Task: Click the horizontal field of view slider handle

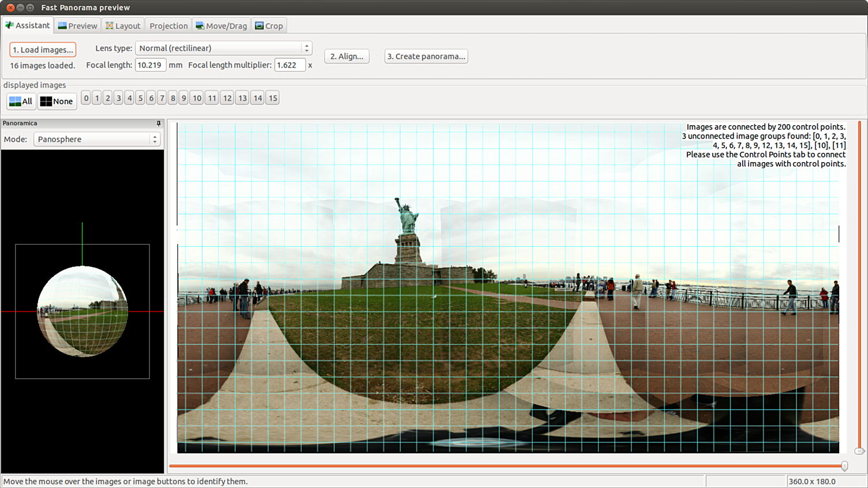Action: pos(844,466)
